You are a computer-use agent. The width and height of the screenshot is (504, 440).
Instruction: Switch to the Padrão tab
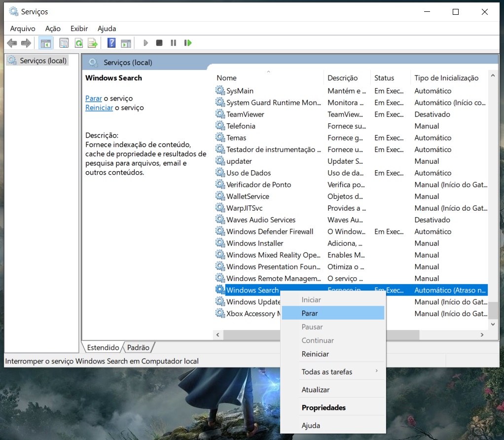point(138,347)
